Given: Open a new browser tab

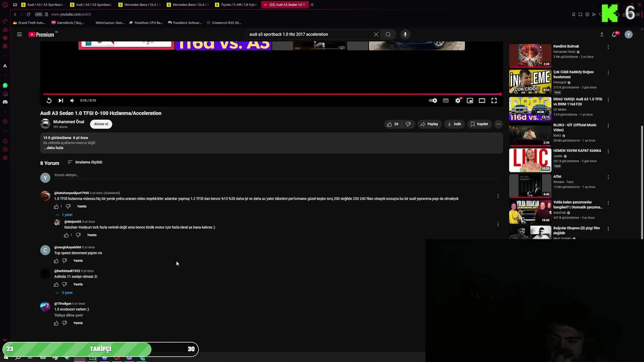Looking at the screenshot, I should 312,5.
